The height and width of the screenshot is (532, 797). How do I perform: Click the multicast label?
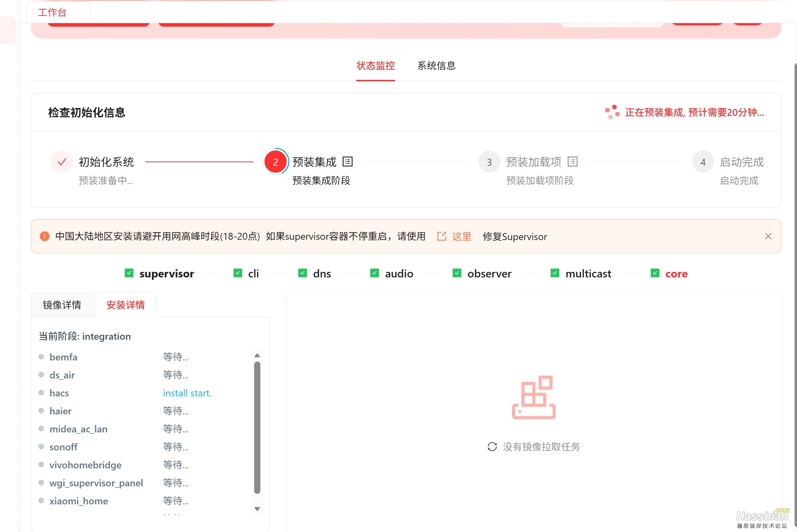point(588,274)
